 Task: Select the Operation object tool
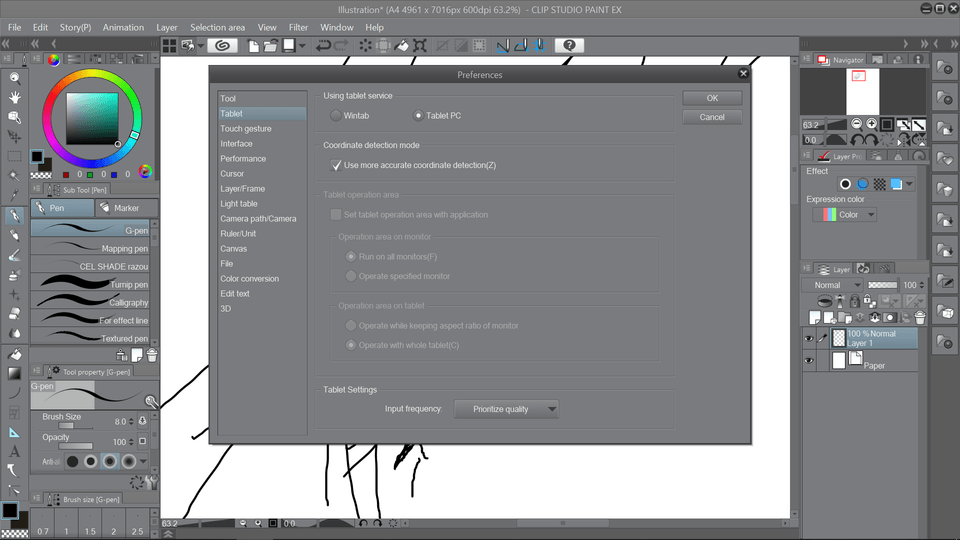[x=14, y=117]
